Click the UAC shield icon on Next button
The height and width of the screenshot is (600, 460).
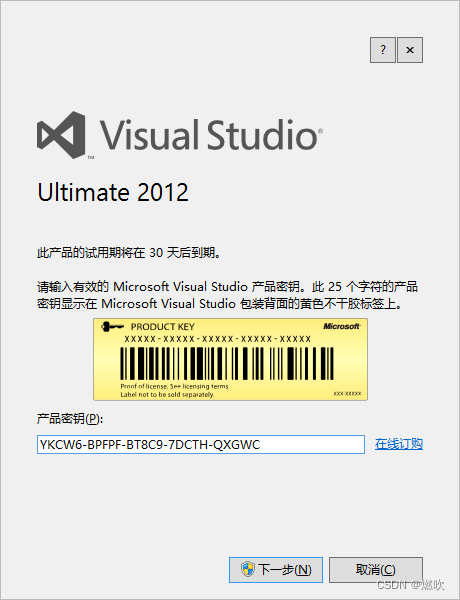[x=248, y=569]
